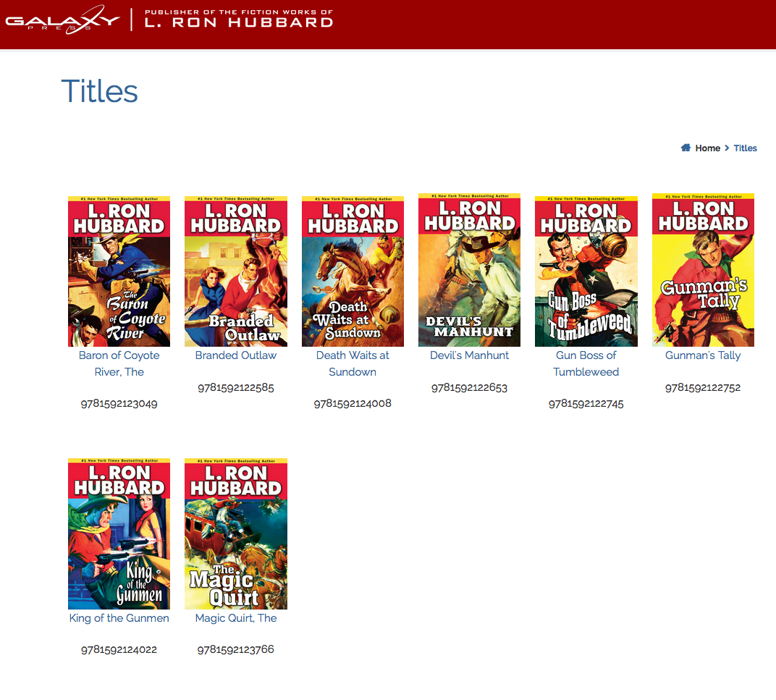Open Gunman's Tally book cover

[x=703, y=270]
